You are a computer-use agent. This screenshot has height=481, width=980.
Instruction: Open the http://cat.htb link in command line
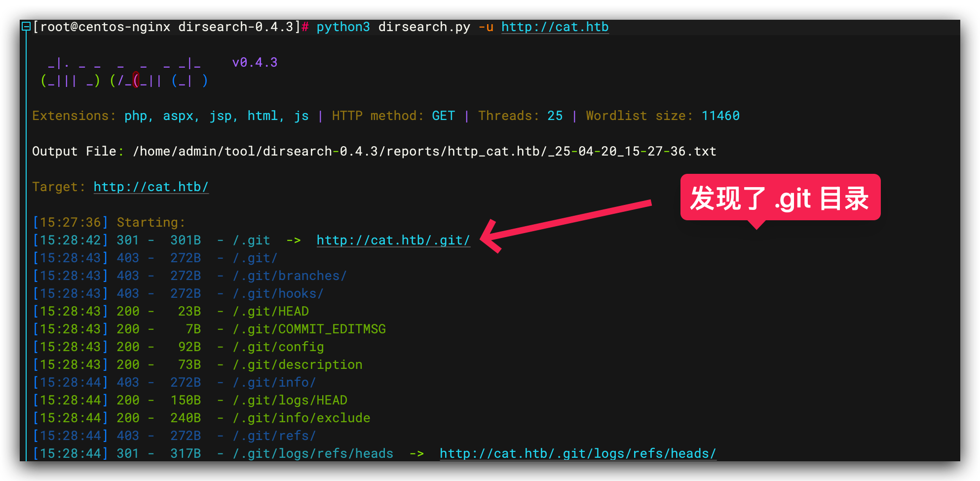click(555, 27)
